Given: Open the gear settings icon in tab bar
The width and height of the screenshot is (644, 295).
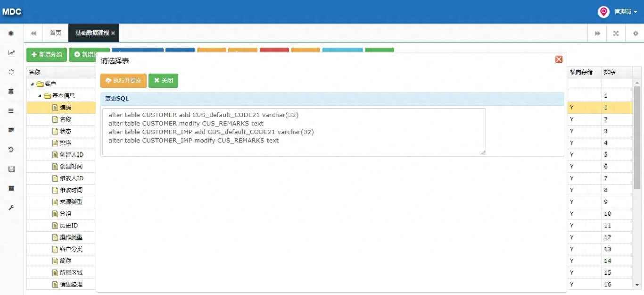Looking at the screenshot, I should tap(635, 34).
